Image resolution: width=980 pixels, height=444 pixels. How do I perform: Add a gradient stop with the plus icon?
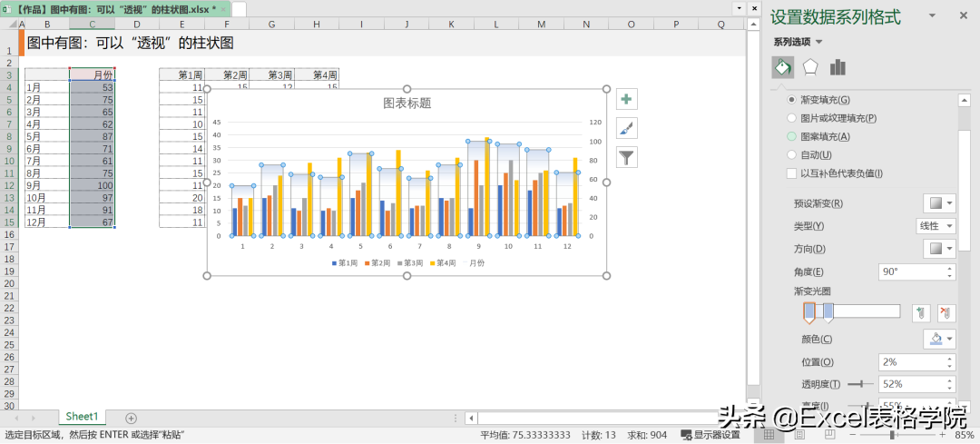pos(921,312)
